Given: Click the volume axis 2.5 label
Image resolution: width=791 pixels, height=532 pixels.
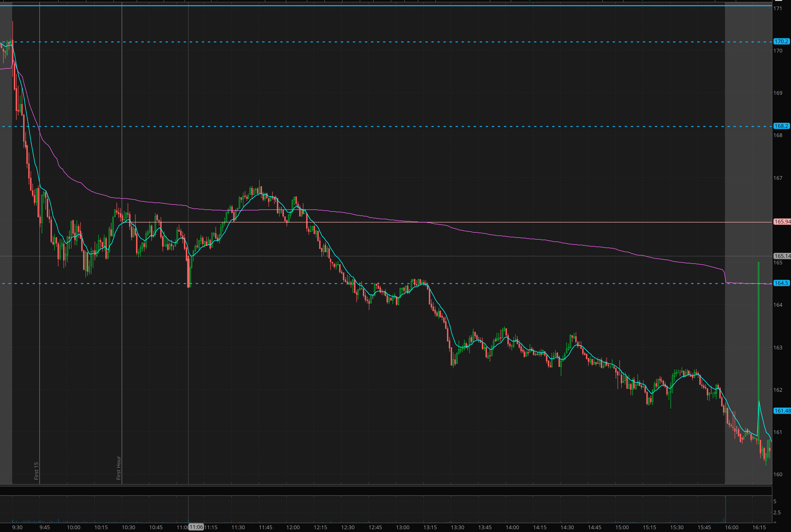Looking at the screenshot, I should [x=777, y=512].
